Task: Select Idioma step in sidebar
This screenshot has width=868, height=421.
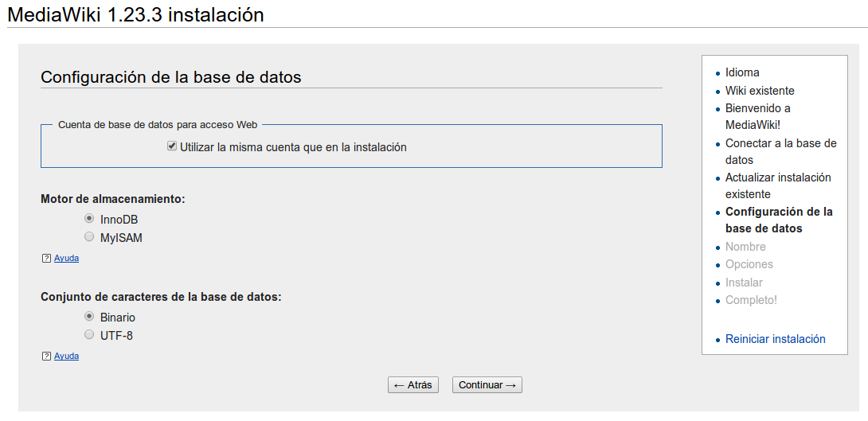Action: 742,72
